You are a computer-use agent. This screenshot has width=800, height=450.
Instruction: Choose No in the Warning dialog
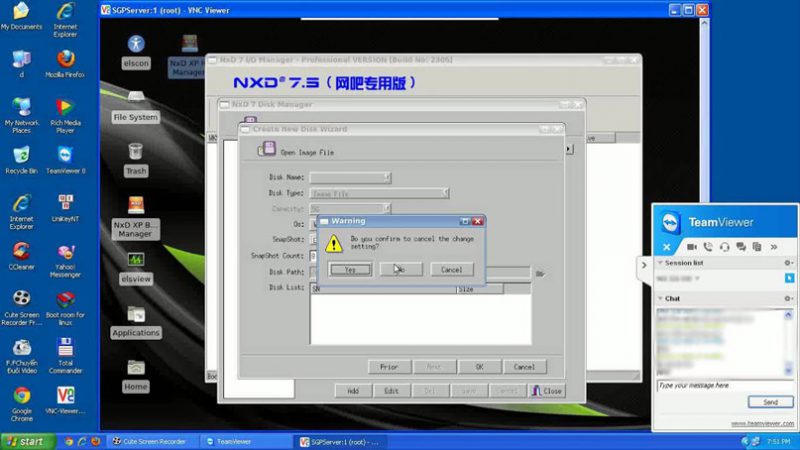[x=401, y=269]
